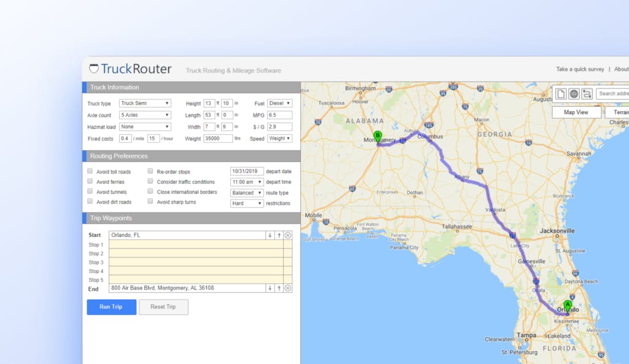Expand the Axle count dropdown
This screenshot has width=629, height=364.
click(x=145, y=115)
